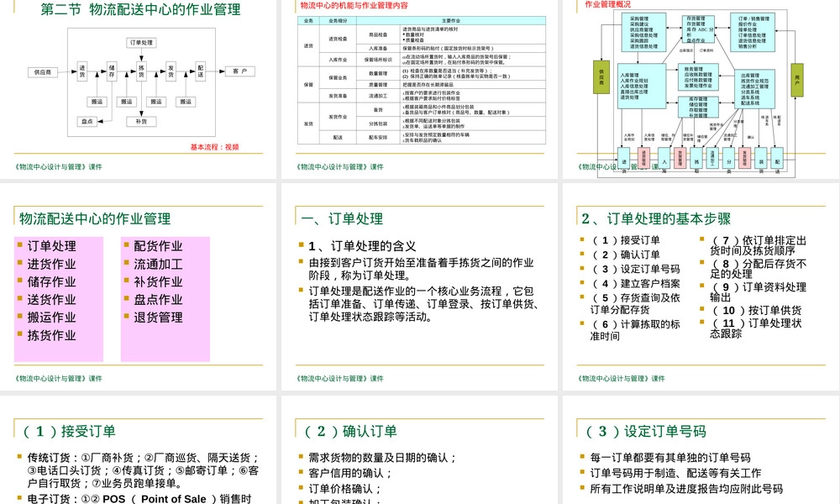Click step （6）计算拣取的标准时间
The width and height of the screenshot is (840, 504).
click(x=635, y=330)
